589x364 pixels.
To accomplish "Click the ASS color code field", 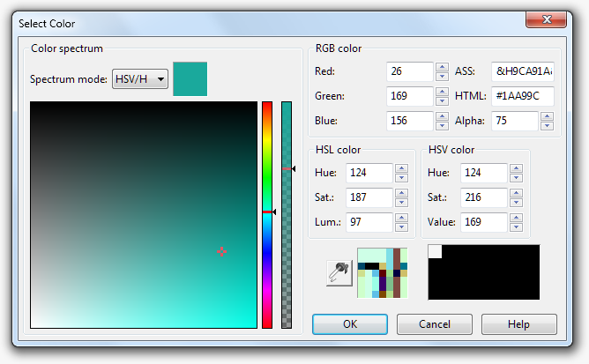I will tap(523, 71).
